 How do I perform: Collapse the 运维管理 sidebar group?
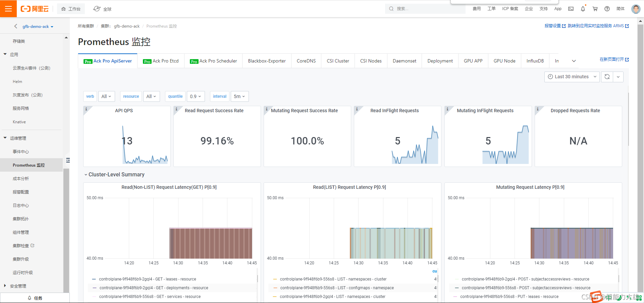click(5, 138)
